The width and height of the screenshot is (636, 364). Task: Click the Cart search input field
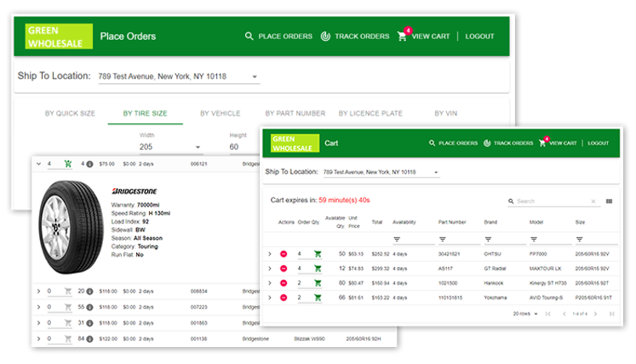[553, 201]
